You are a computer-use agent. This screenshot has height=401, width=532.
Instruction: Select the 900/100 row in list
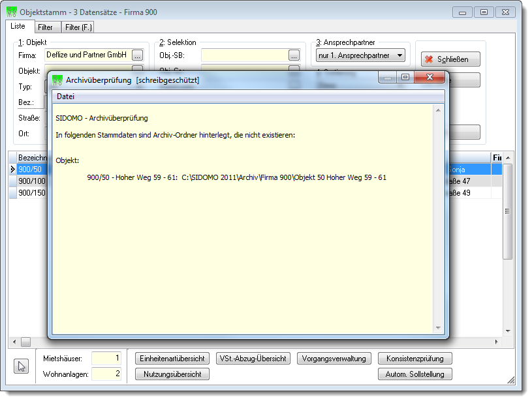pos(31,181)
